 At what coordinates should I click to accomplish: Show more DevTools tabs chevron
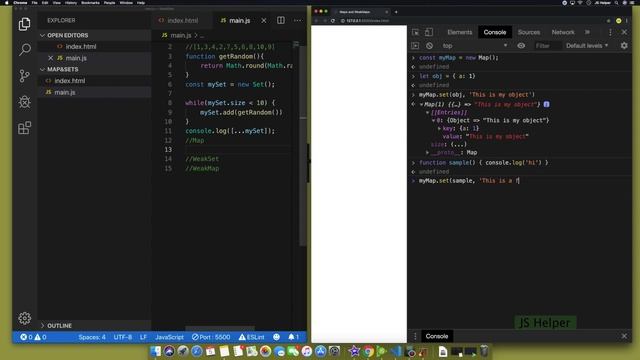point(587,32)
